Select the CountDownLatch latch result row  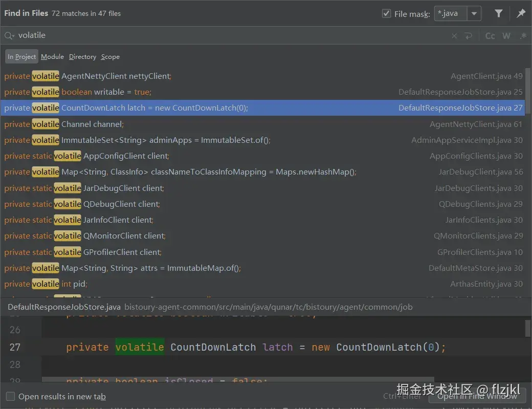coord(262,108)
